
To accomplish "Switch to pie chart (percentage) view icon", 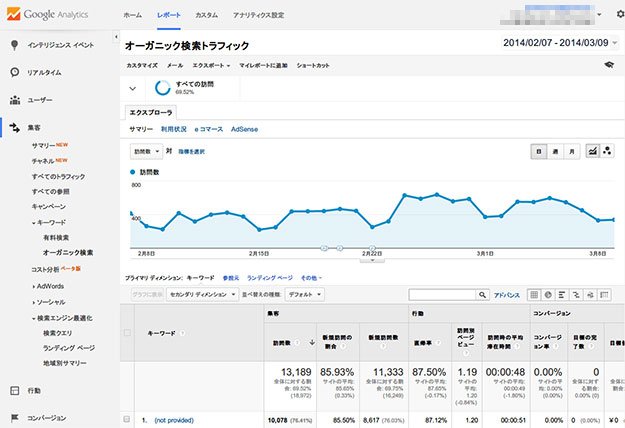I will pyautogui.click(x=548, y=294).
